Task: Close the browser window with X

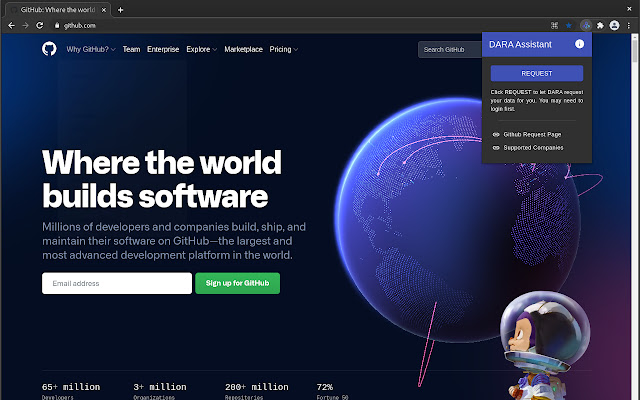Action: pos(629,8)
